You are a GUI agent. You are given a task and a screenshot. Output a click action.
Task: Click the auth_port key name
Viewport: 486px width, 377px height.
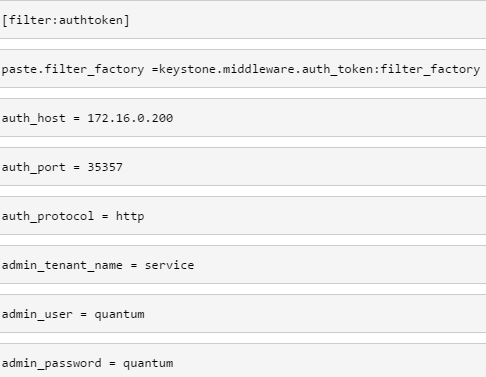[x=34, y=167]
